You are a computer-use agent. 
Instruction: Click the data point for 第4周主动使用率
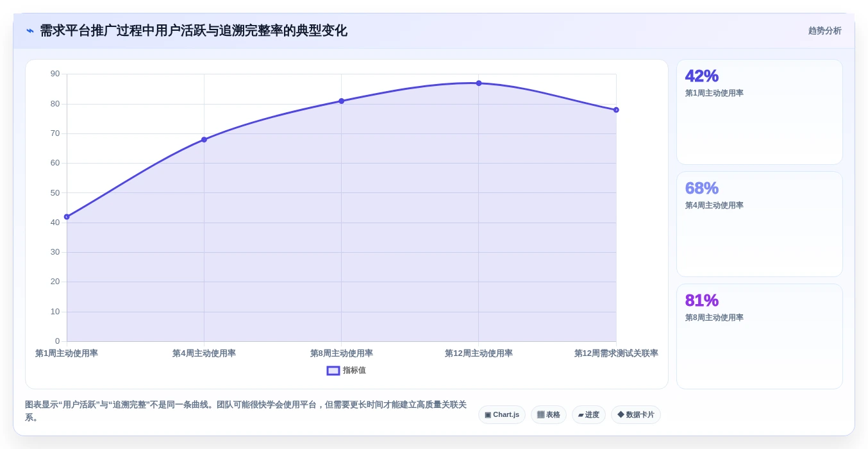tap(204, 140)
